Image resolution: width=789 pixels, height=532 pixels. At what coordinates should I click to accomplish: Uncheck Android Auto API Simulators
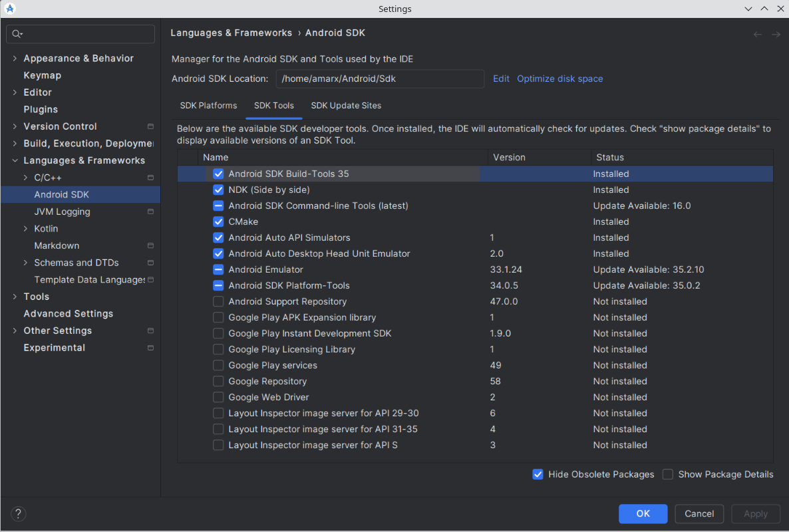[218, 237]
